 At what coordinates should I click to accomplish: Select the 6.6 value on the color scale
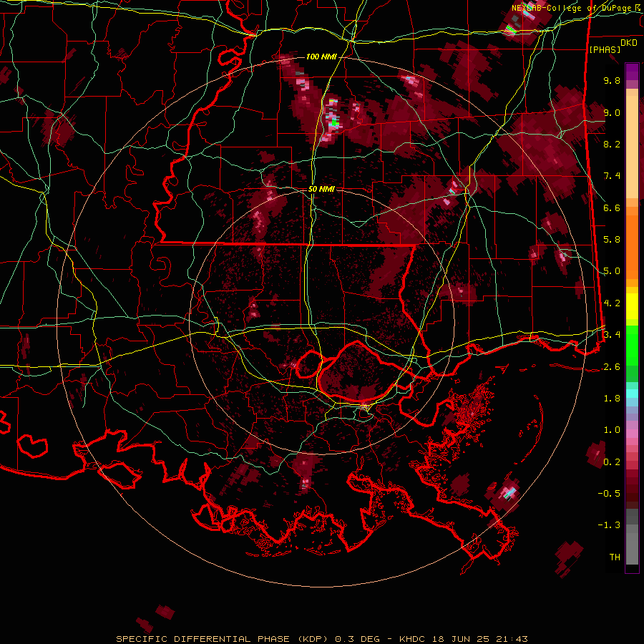(612, 208)
